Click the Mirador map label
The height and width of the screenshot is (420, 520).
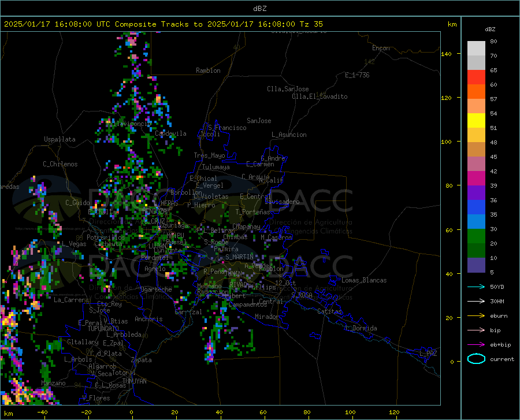click(266, 317)
